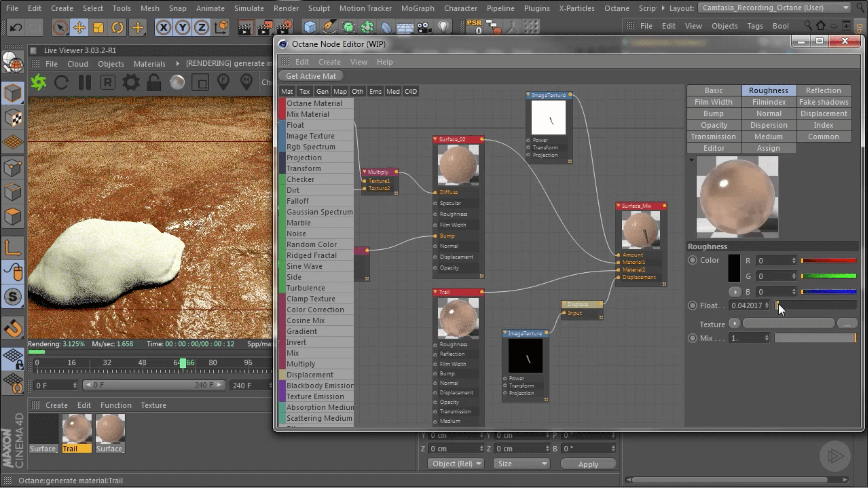
Task: Click the Octane send scene icon in Live Viewer
Action: point(38,82)
